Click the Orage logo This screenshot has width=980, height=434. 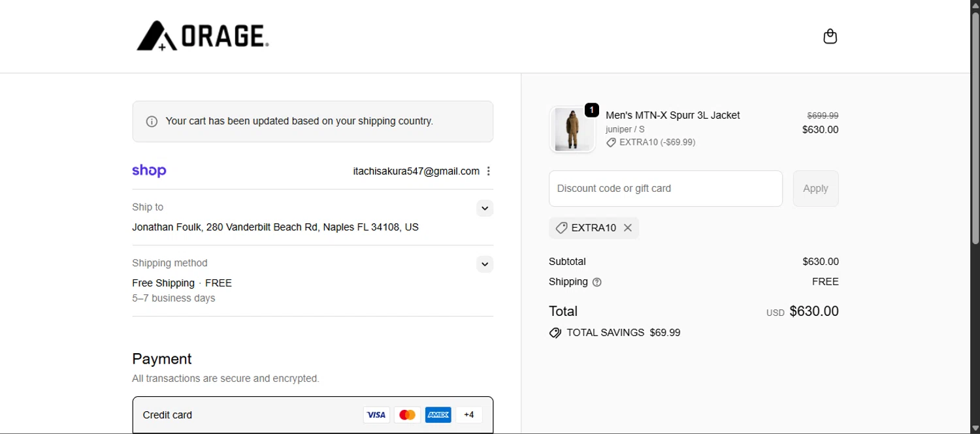coord(203,36)
